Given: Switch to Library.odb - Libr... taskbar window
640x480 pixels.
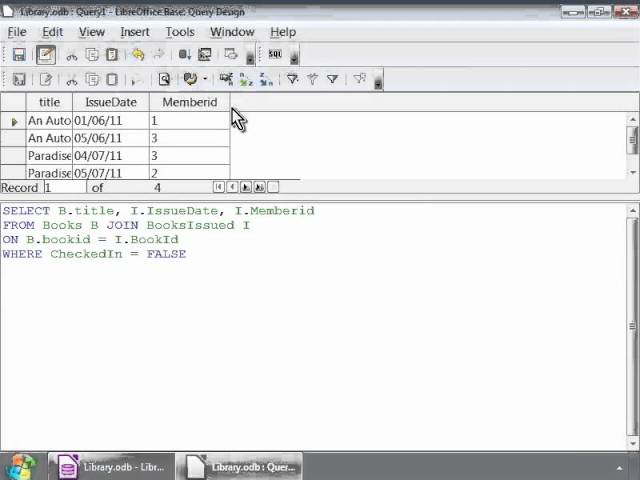Looking at the screenshot, I should point(111,467).
